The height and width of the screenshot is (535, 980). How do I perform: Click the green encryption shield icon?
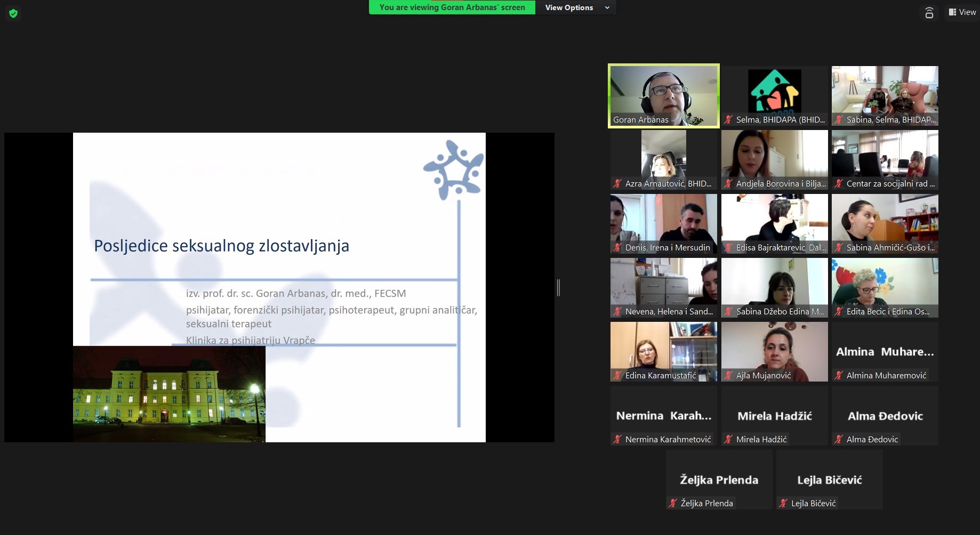pyautogui.click(x=13, y=13)
